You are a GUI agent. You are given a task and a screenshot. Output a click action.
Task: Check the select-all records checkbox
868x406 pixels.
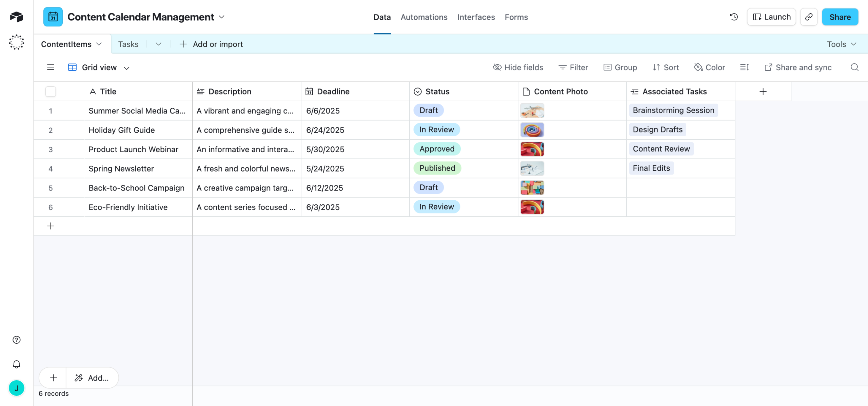pos(51,92)
